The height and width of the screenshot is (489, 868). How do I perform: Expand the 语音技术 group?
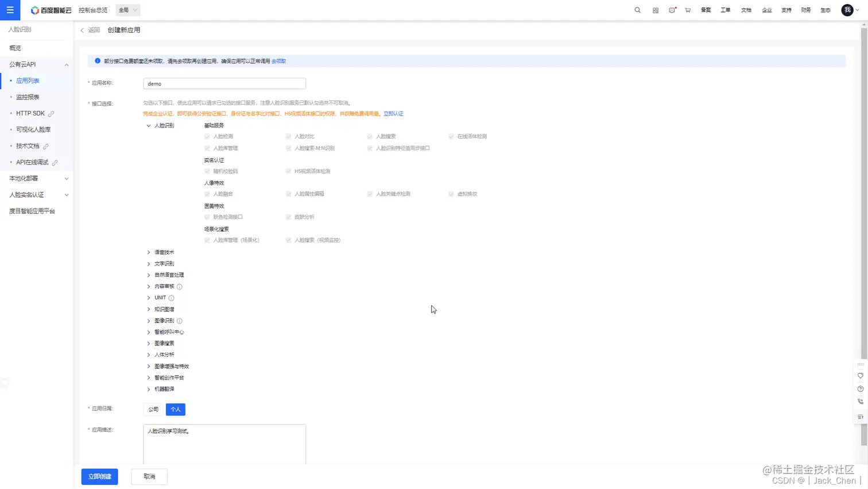coord(149,252)
